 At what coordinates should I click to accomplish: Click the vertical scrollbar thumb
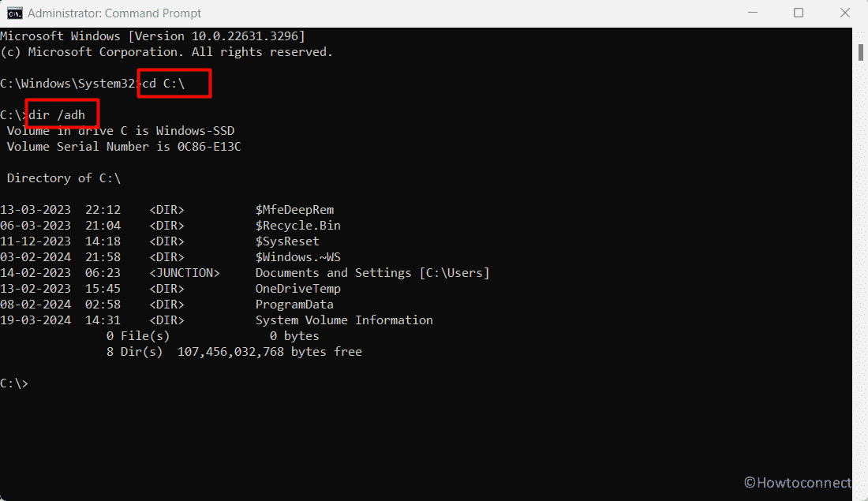861,53
